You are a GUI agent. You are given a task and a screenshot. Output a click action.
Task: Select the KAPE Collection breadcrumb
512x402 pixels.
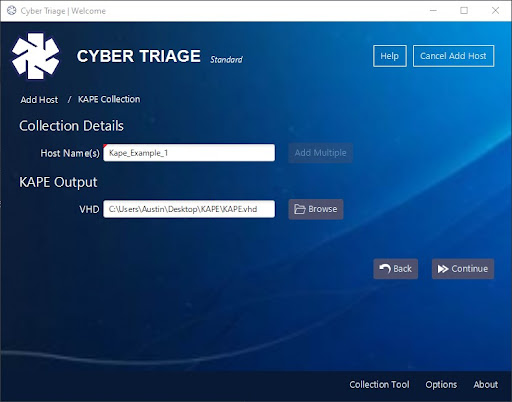[109, 99]
